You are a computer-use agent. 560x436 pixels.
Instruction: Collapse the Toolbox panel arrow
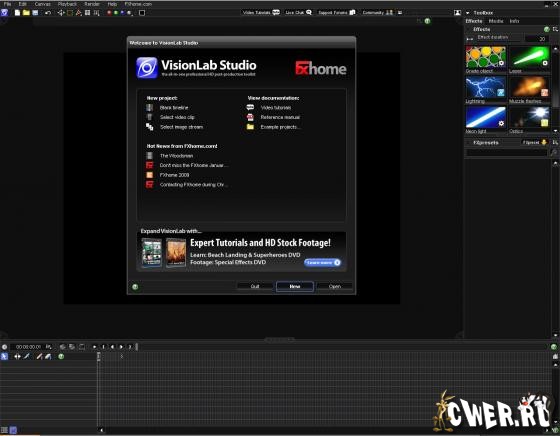468,13
